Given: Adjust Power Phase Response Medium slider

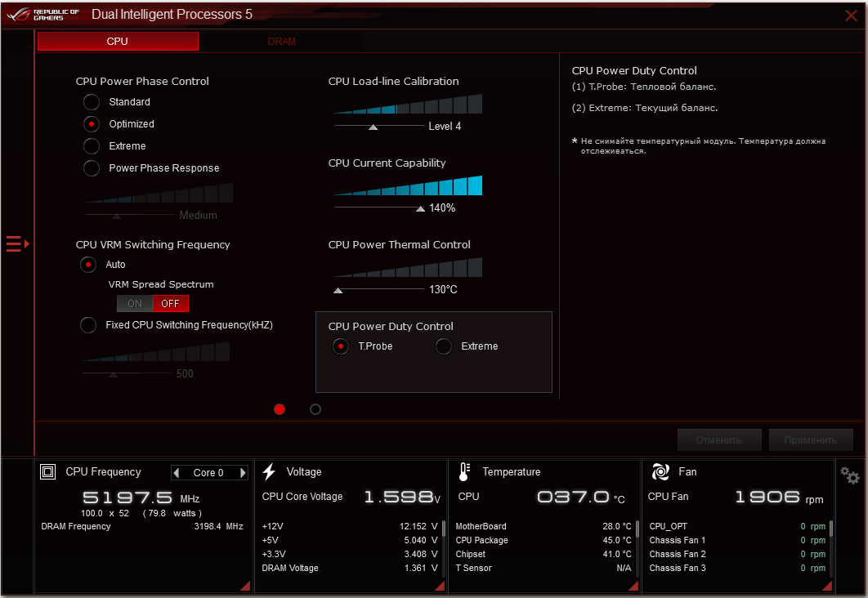Looking at the screenshot, I should pos(116,216).
